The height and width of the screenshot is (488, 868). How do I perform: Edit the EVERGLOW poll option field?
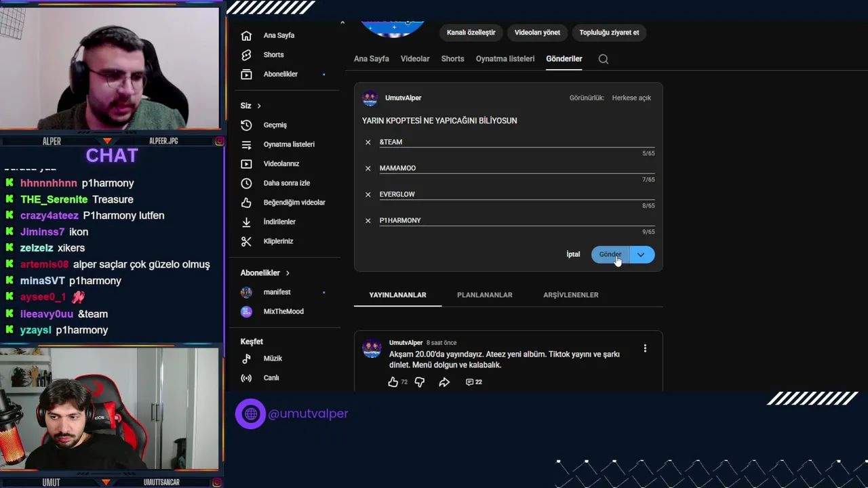pos(517,195)
